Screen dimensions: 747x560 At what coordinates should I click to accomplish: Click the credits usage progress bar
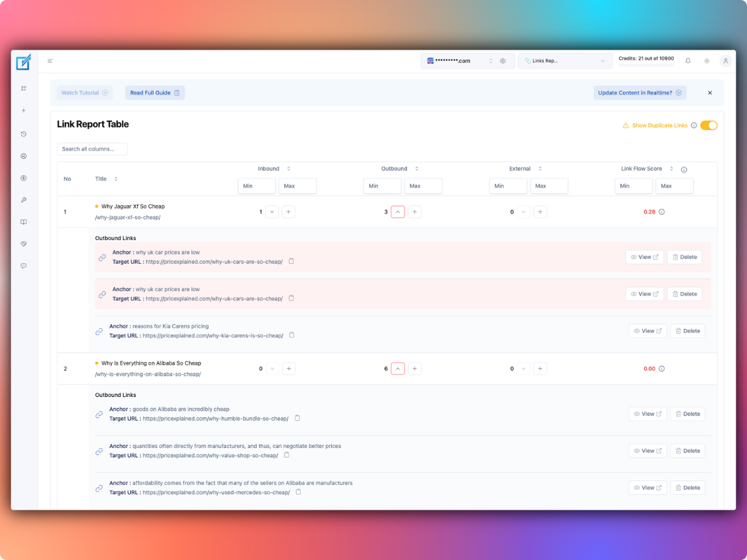[x=646, y=65]
